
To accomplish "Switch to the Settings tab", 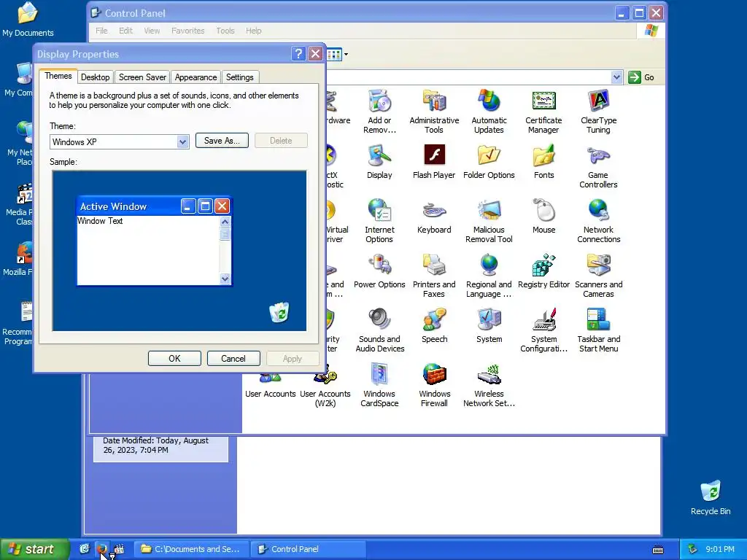I will pyautogui.click(x=239, y=77).
